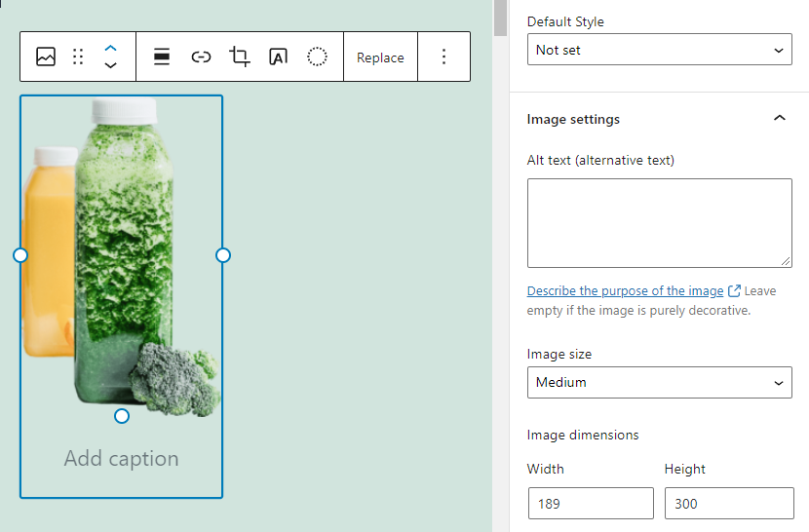Click the Alt text input area
This screenshot has height=532, width=809.
659,222
